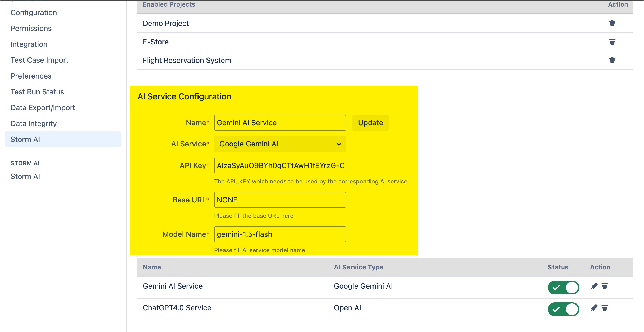Viewport: 644px width, 332px height.
Task: Open the Data Integrity page
Action: coord(34,123)
